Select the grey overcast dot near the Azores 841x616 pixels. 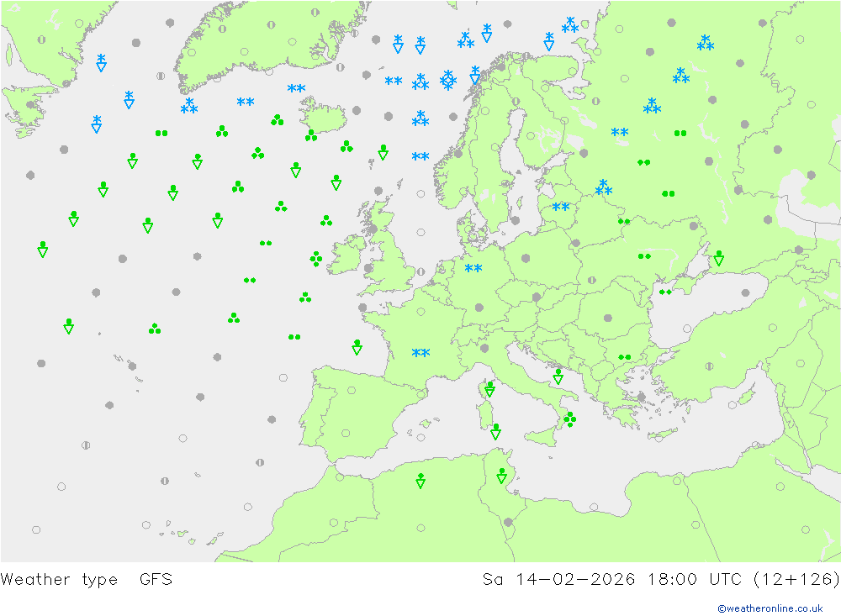click(133, 366)
